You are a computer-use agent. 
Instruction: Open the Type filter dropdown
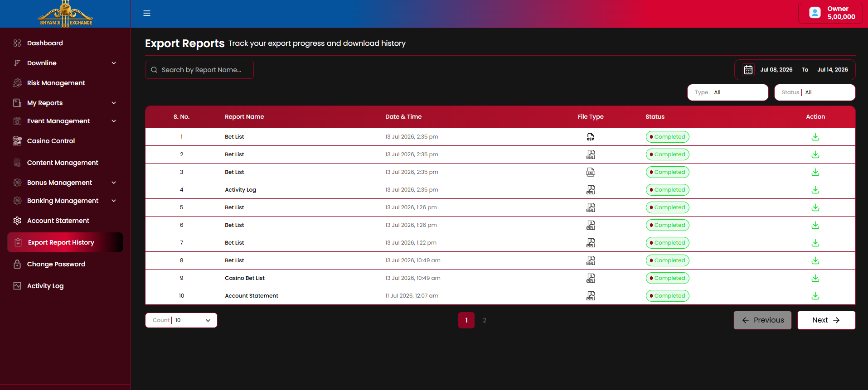[727, 92]
